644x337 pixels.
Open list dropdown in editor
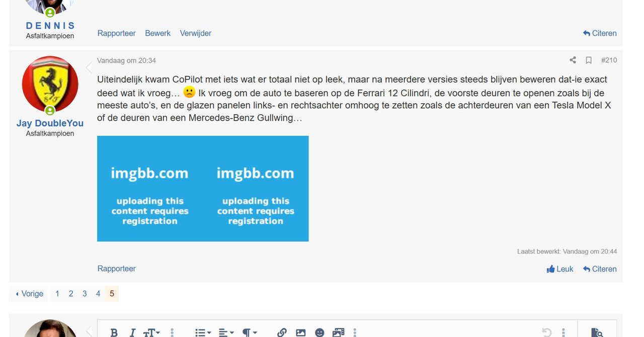coord(203,332)
